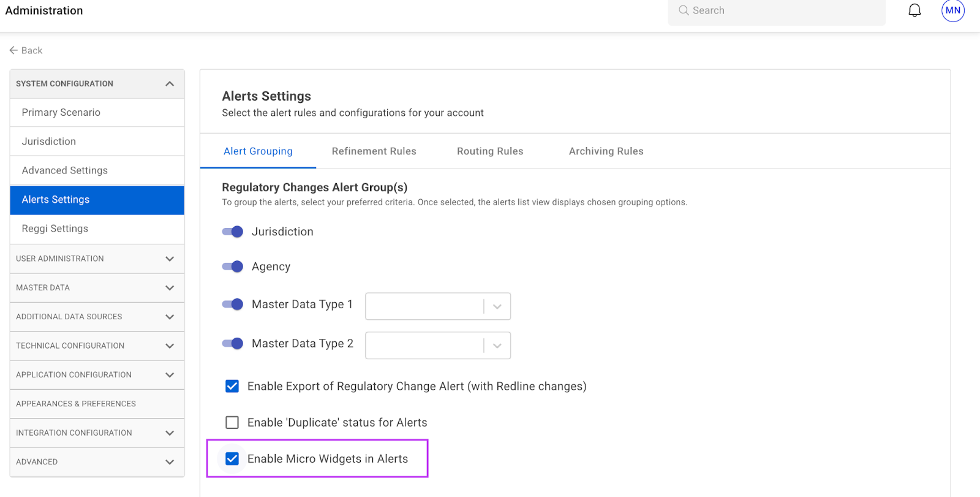980x497 pixels.
Task: Click the Back arrow link
Action: coord(26,50)
